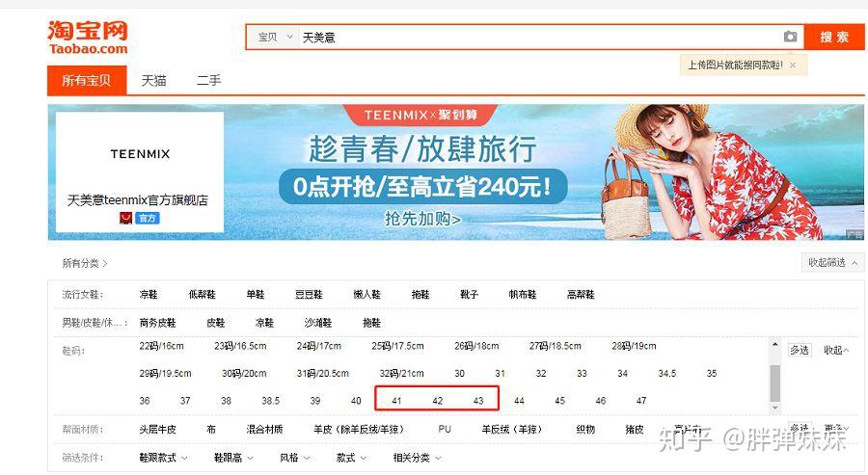Select shoe size 42

pyautogui.click(x=437, y=401)
